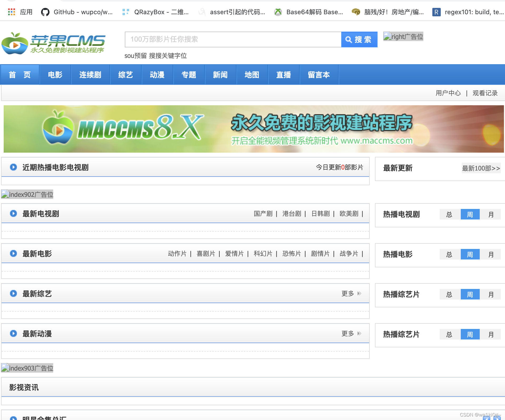Select 周 tab in 热播电视剧
505x420 pixels.
[470, 214]
